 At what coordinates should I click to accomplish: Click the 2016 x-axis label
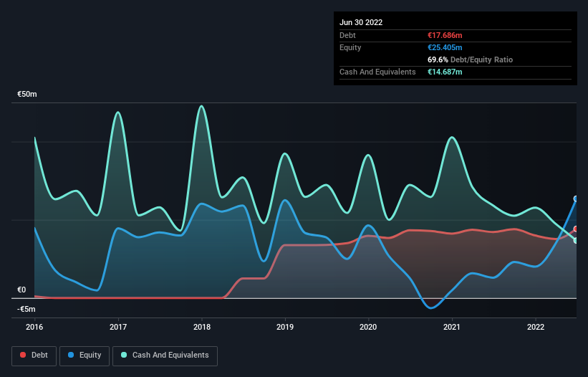point(34,327)
